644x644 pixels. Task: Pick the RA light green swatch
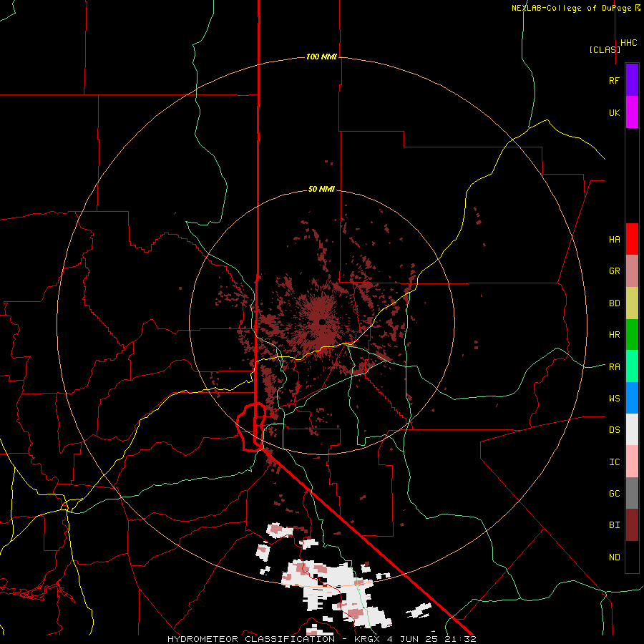coord(632,366)
